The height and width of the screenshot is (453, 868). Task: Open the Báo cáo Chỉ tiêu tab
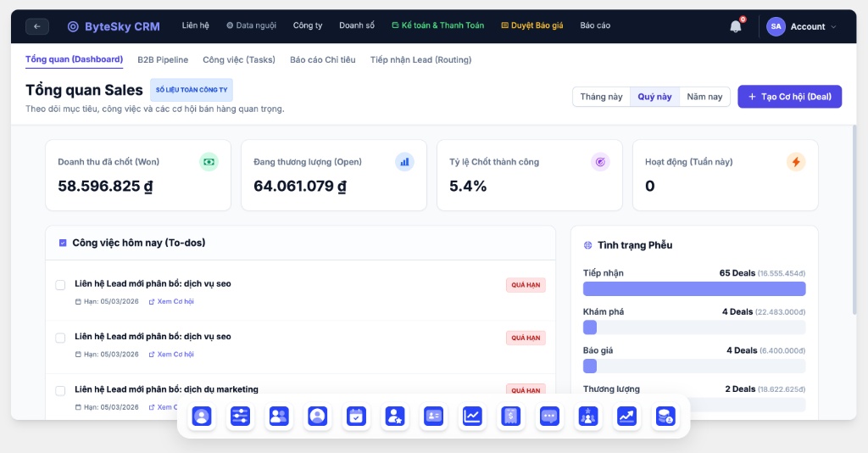pyautogui.click(x=323, y=60)
